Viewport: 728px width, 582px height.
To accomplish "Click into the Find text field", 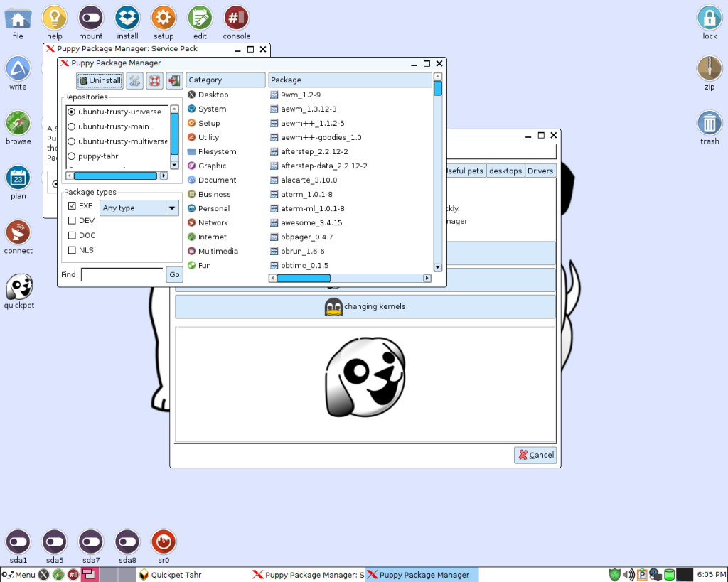I will click(x=122, y=275).
